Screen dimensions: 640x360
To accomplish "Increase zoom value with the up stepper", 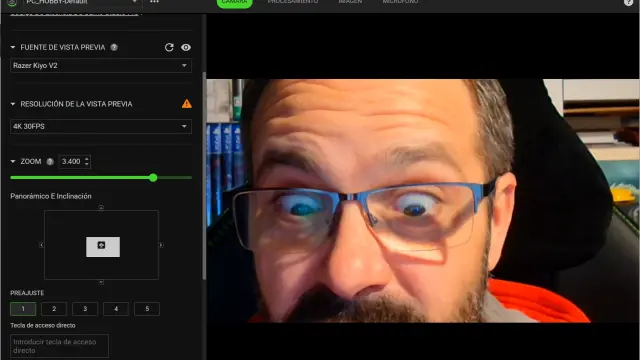I will click(87, 159).
